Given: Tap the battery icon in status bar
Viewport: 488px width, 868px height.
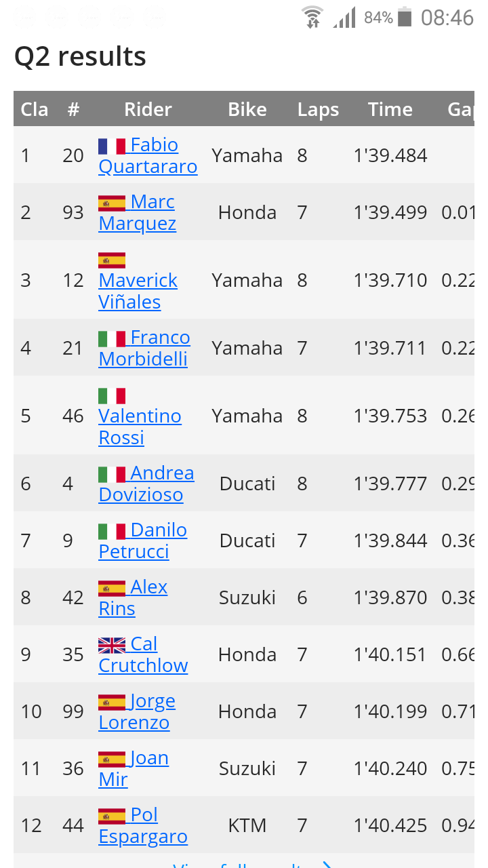Looking at the screenshot, I should pyautogui.click(x=405, y=17).
